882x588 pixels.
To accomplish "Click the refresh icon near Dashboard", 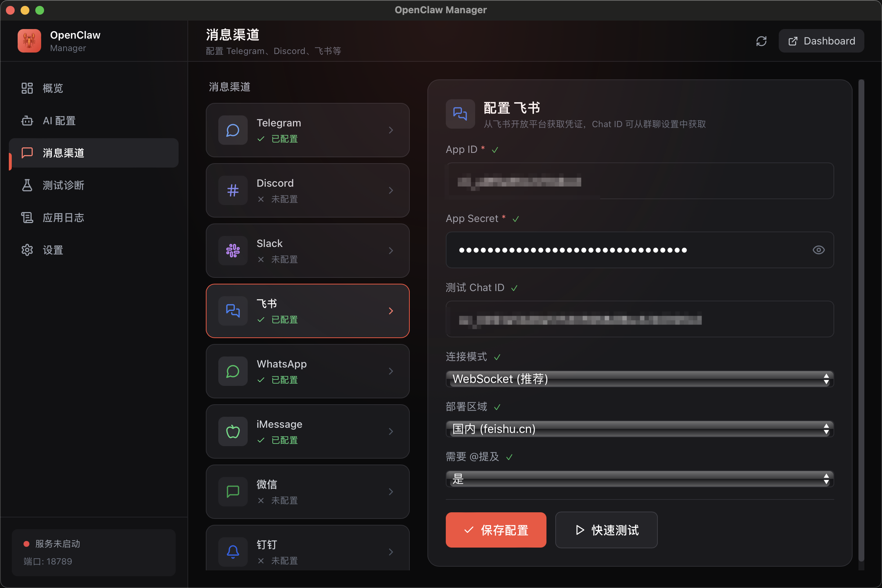I will pos(761,41).
